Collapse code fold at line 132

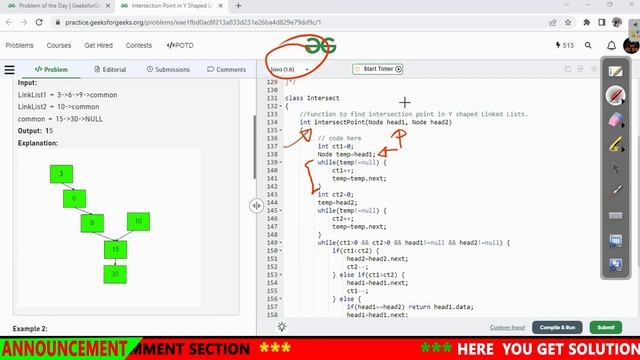coord(281,106)
